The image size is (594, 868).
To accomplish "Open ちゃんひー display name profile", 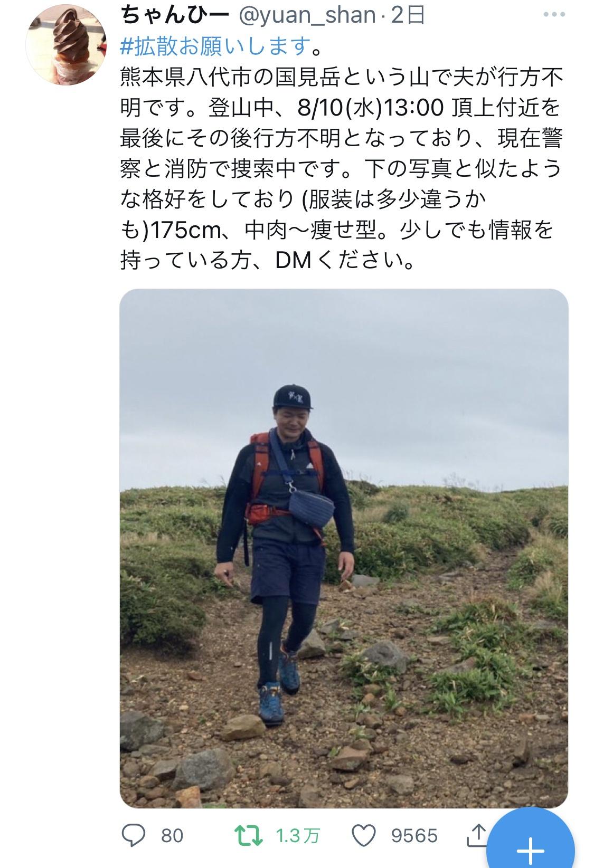I will pyautogui.click(x=175, y=16).
